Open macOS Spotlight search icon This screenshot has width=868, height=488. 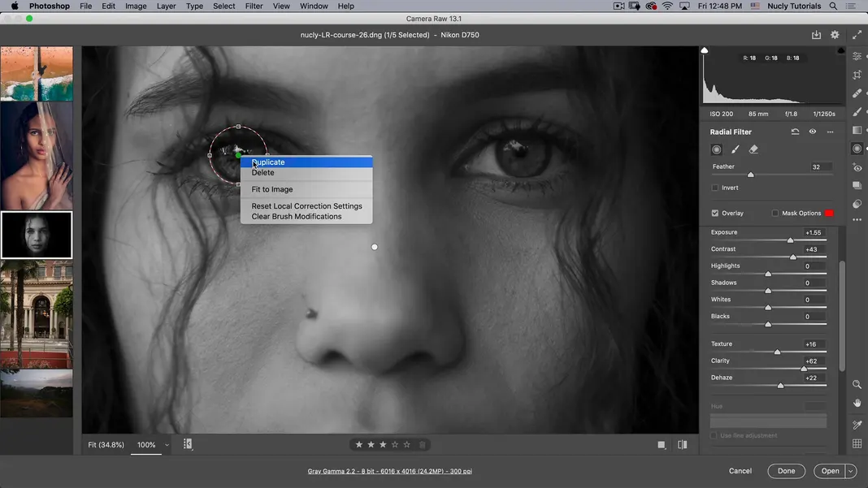(x=833, y=6)
